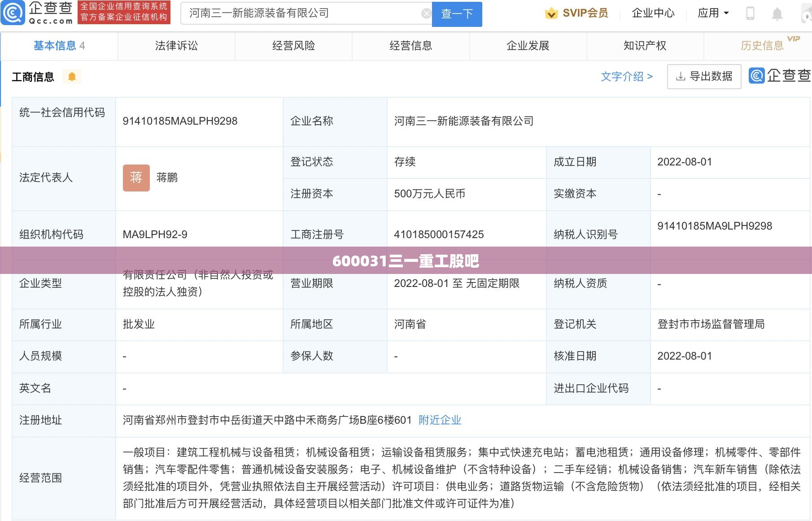Image resolution: width=812 pixels, height=521 pixels.
Task: Click the 查一下 search button
Action: pos(457,14)
